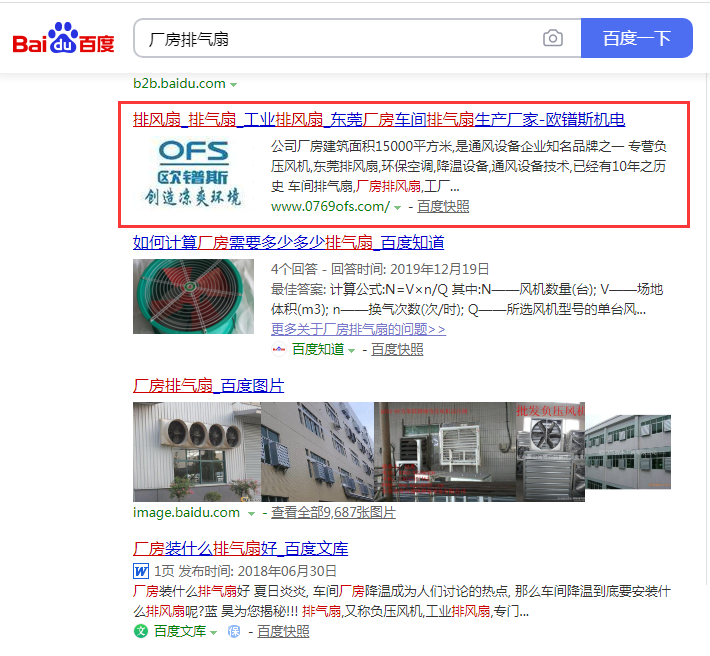This screenshot has width=710, height=656.
Task: Click the 百度知道 round source icon
Action: pos(278,349)
